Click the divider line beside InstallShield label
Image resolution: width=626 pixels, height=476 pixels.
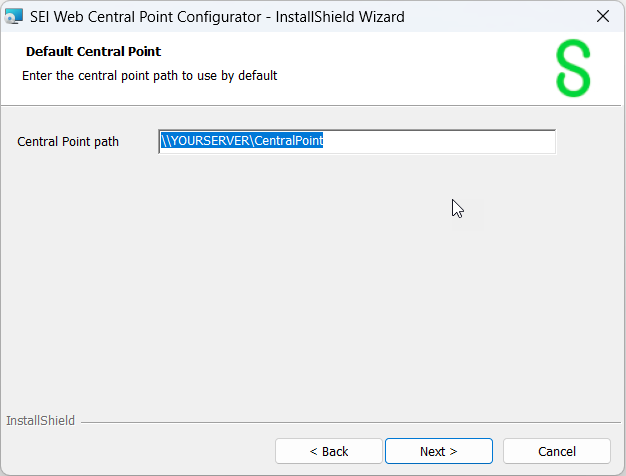(x=350, y=422)
